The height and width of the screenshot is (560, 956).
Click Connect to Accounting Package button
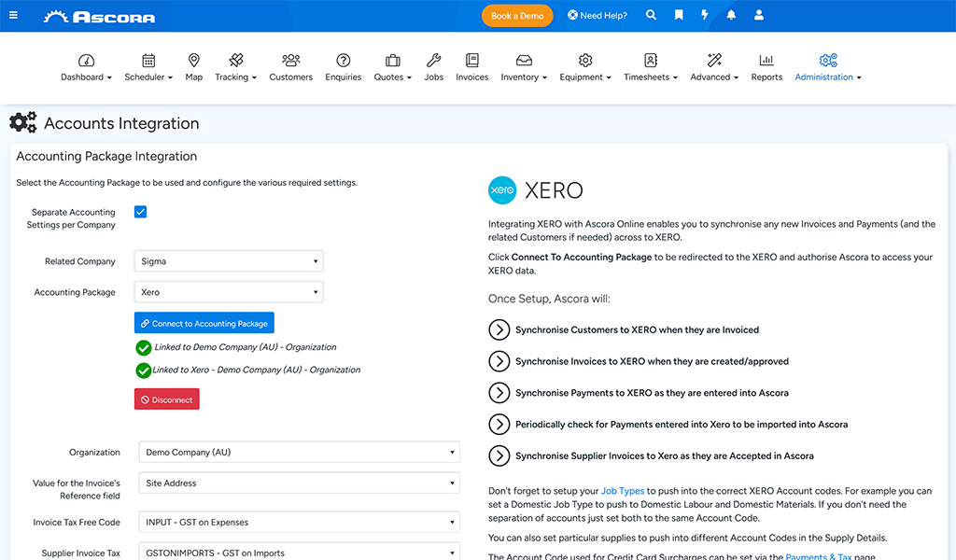pyautogui.click(x=204, y=323)
